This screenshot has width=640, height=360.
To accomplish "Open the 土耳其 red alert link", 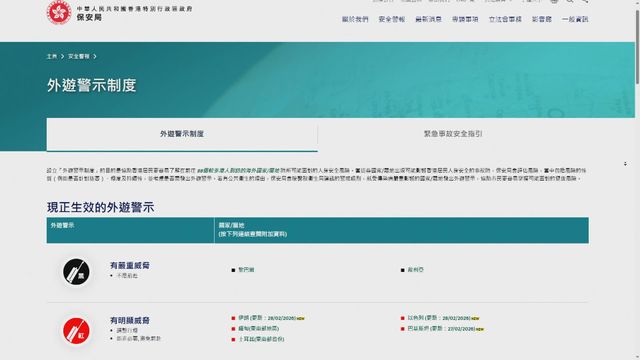I will coord(261,339).
